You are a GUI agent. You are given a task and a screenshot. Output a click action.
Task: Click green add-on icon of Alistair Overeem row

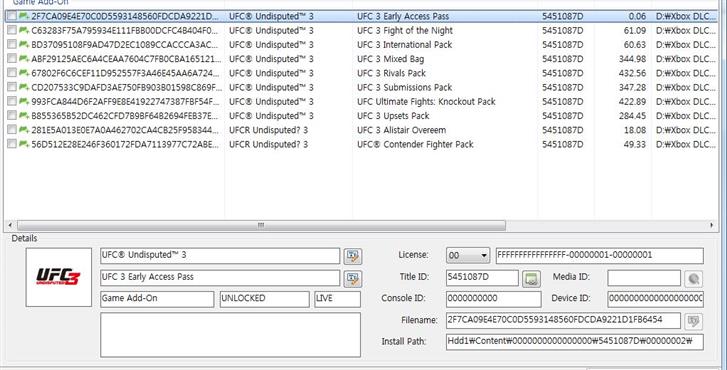pyautogui.click(x=24, y=130)
